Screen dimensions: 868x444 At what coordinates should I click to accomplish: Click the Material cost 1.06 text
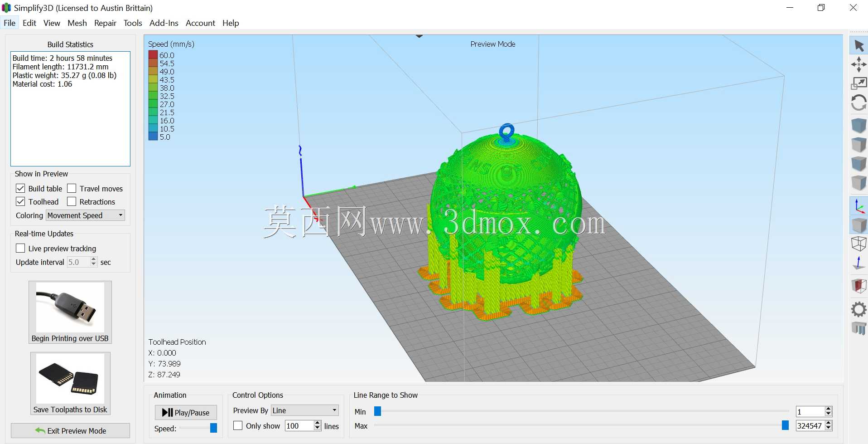pos(42,84)
